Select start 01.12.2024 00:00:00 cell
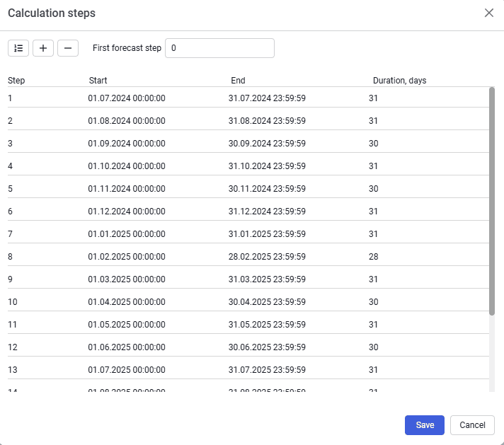 127,212
